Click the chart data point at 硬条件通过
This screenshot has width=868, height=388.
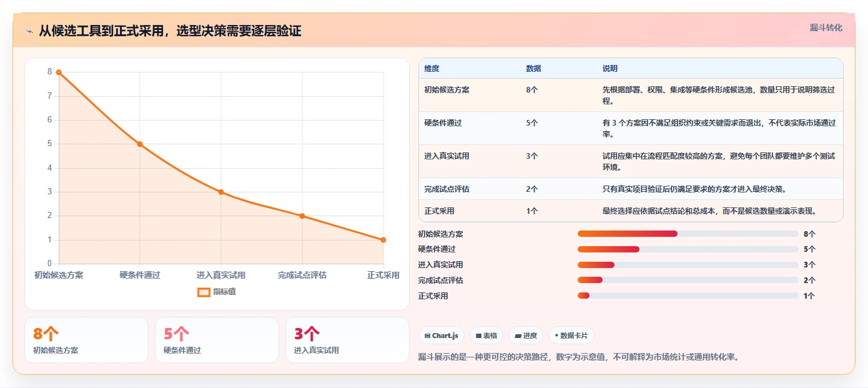point(140,144)
